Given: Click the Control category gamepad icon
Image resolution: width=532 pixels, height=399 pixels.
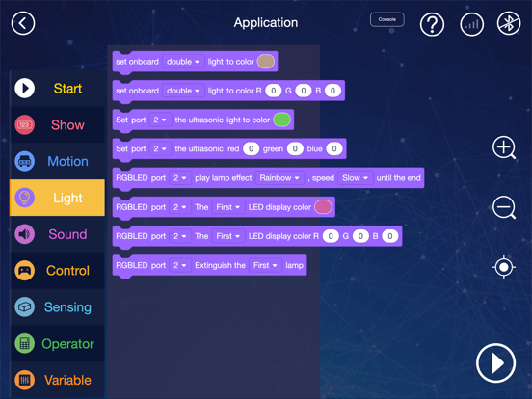Looking at the screenshot, I should tap(24, 271).
